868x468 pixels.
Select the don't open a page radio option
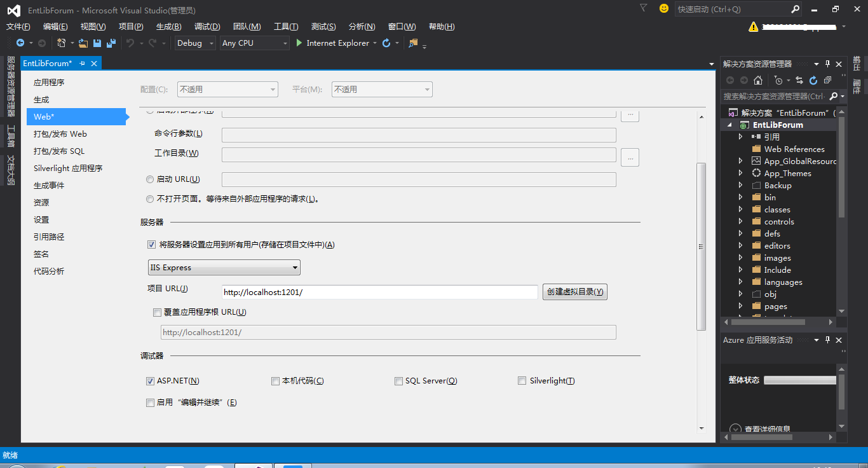pyautogui.click(x=150, y=198)
